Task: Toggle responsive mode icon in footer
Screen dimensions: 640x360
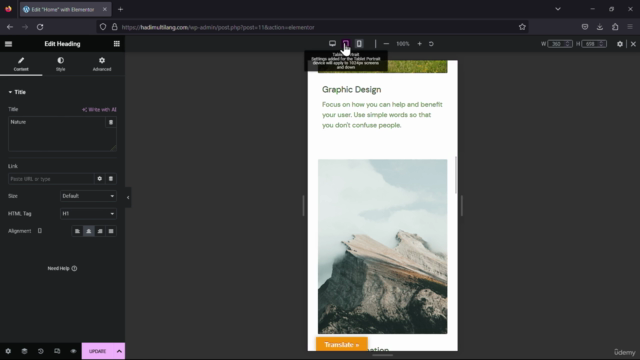Action: pos(57,351)
